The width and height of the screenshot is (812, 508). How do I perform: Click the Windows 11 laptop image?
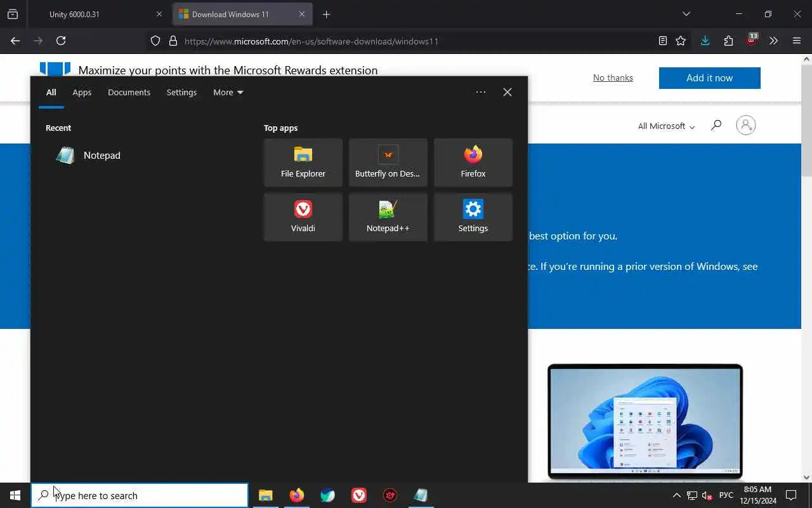(x=645, y=422)
